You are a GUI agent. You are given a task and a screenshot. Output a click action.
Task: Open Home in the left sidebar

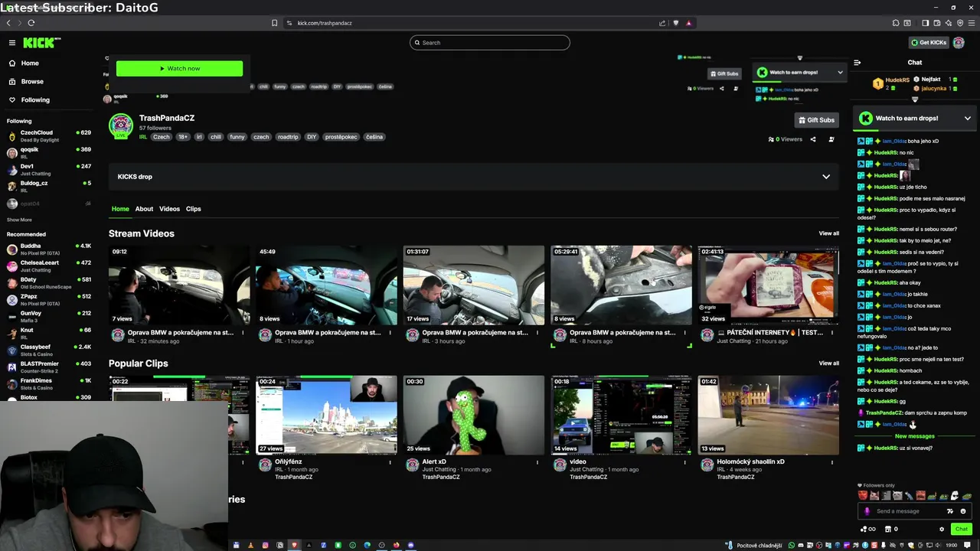coord(30,63)
